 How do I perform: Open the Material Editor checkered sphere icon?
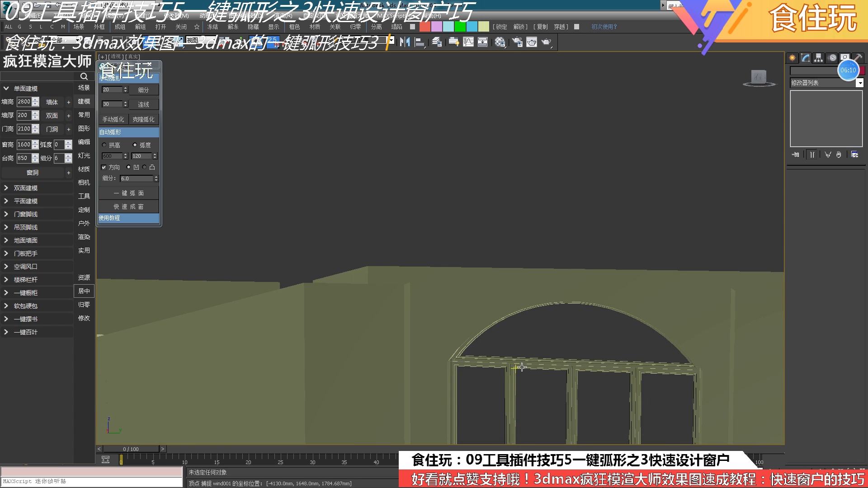coord(500,42)
